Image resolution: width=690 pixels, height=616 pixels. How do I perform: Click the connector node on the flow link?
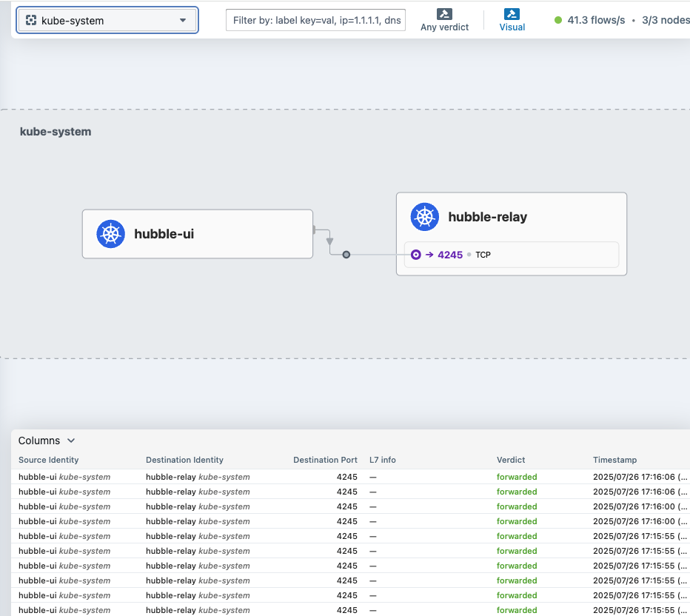pyautogui.click(x=346, y=255)
